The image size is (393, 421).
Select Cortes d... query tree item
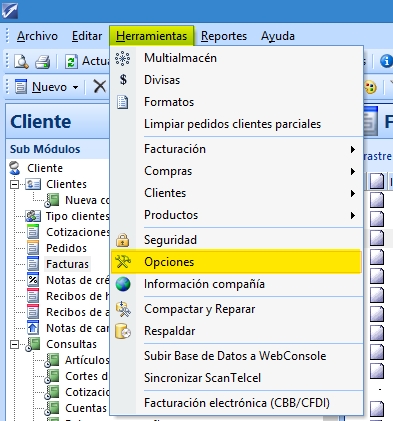(x=86, y=376)
